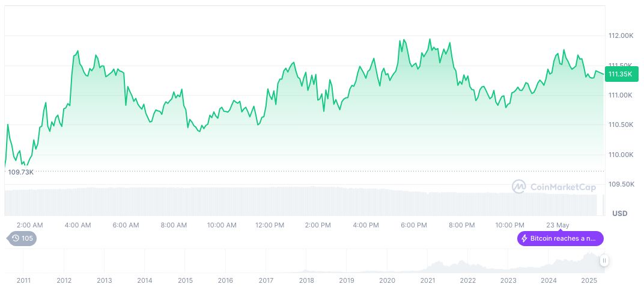Click the 109.73K low price label
Image resolution: width=644 pixels, height=287 pixels.
(21, 172)
